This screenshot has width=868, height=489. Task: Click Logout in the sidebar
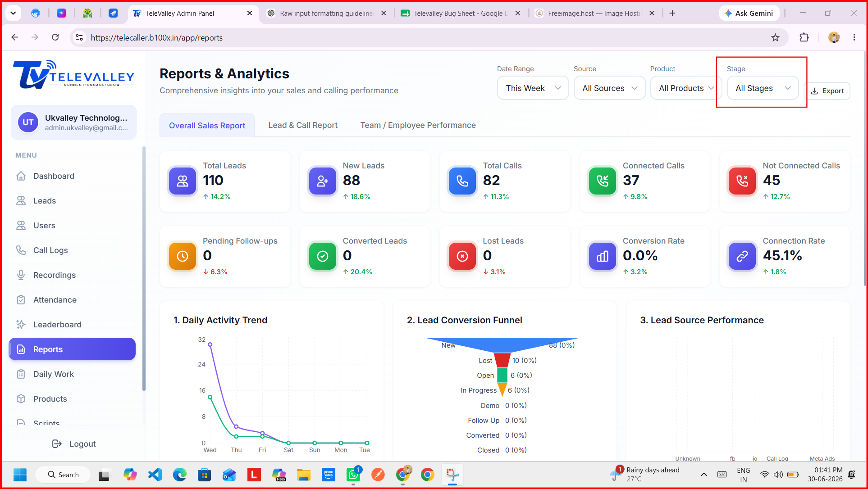coord(74,444)
